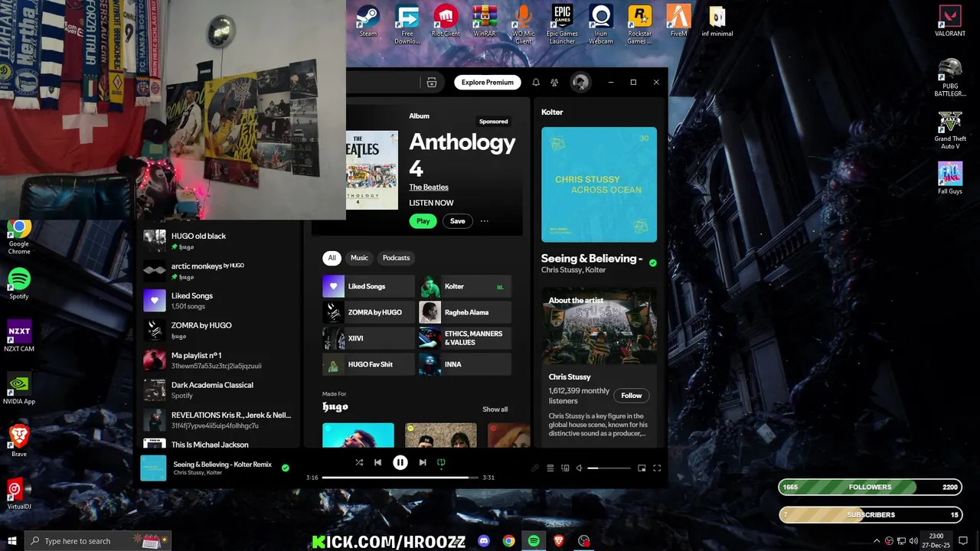Play the Anthology 4 album
The width and height of the screenshot is (980, 551).
tap(423, 221)
